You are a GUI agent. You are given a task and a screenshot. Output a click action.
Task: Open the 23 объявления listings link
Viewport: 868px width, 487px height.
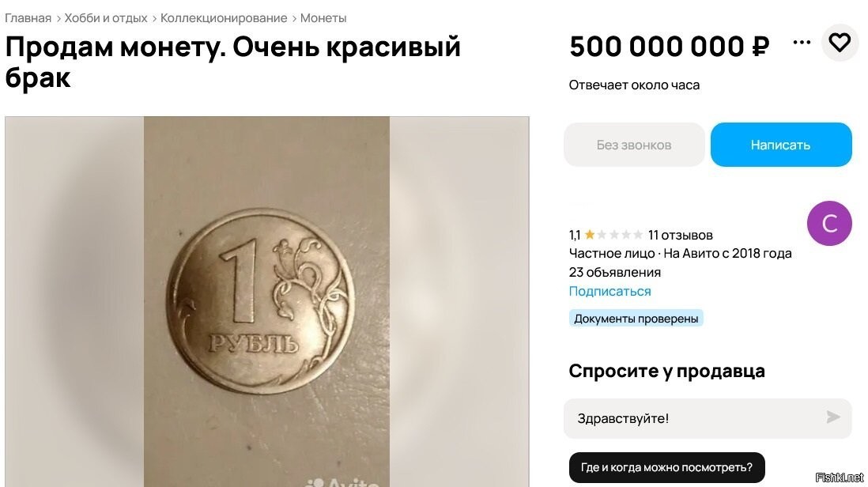pyautogui.click(x=614, y=272)
